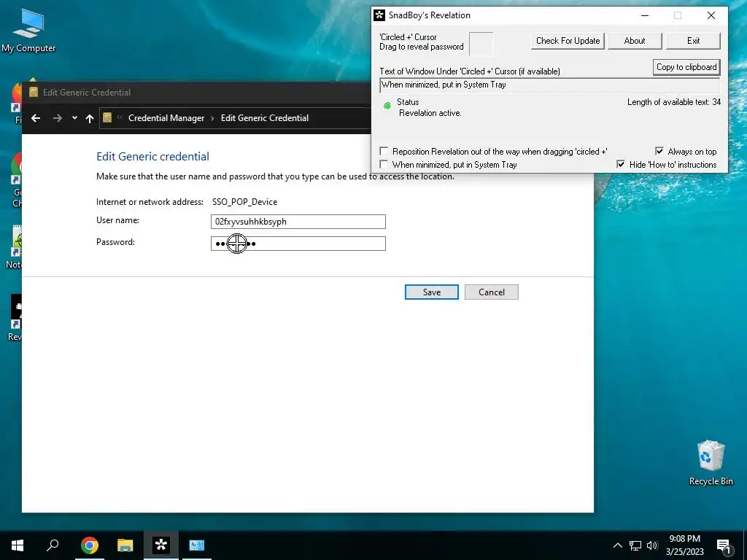Open File Explorer from the taskbar
747x560 pixels.
[125, 545]
